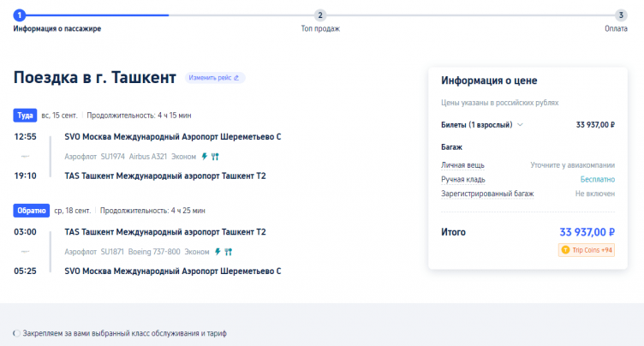Open the Информация о пассажире step
Image resolution: width=644 pixels, height=346 pixels.
point(57,29)
